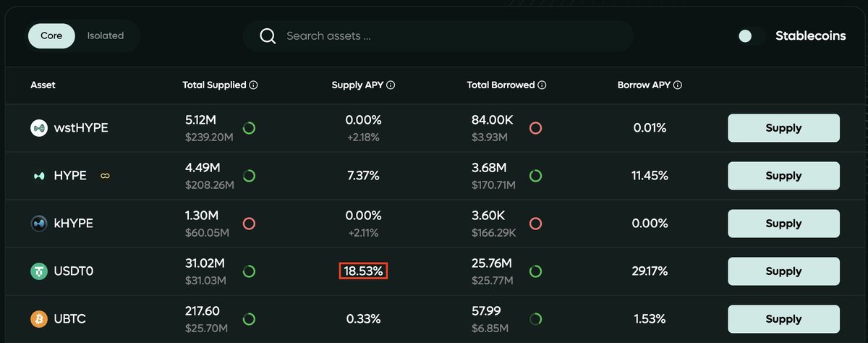
Task: Open the Borrow APY info icon
Action: [x=678, y=85]
